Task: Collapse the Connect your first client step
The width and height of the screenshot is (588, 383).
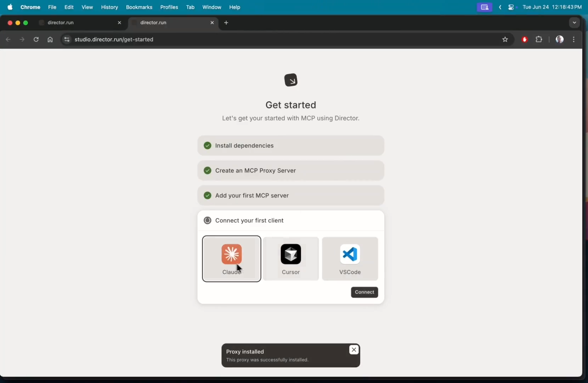Action: 291,221
